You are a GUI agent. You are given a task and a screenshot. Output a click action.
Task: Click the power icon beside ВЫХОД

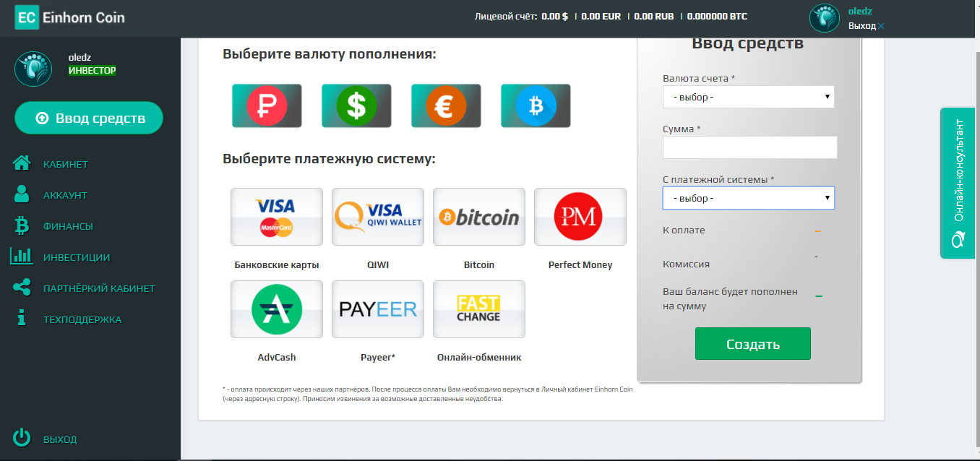point(22,438)
